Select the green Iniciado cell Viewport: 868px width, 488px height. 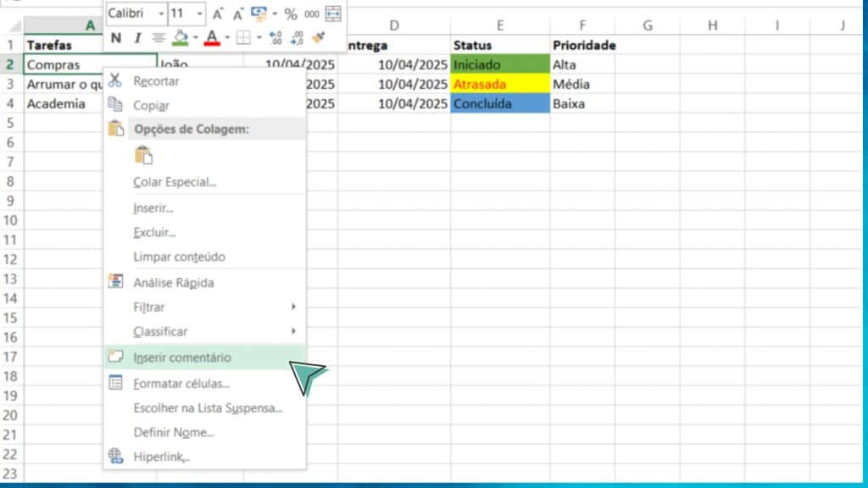pos(500,64)
